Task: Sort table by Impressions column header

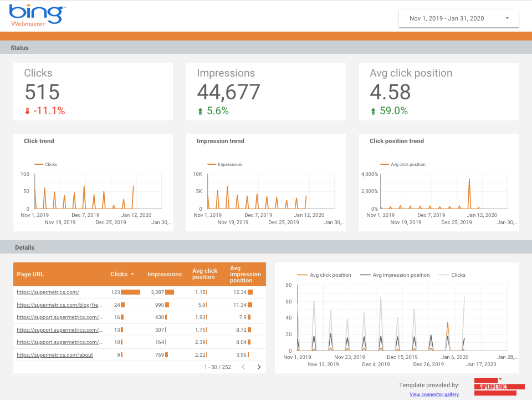Action: tap(164, 274)
